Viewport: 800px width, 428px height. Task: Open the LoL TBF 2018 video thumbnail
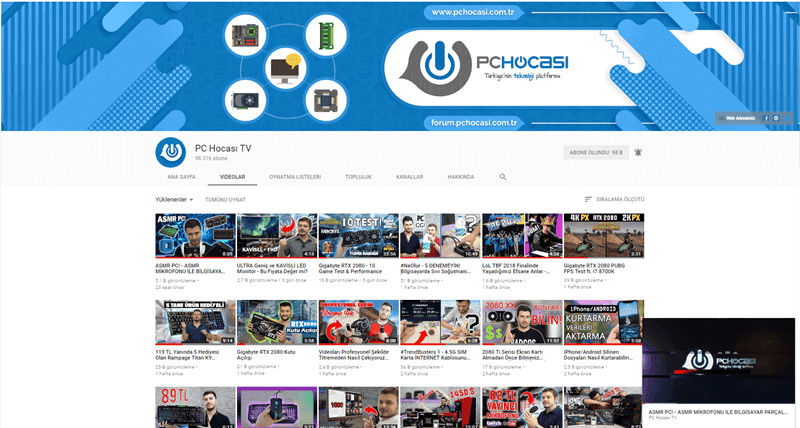(521, 236)
